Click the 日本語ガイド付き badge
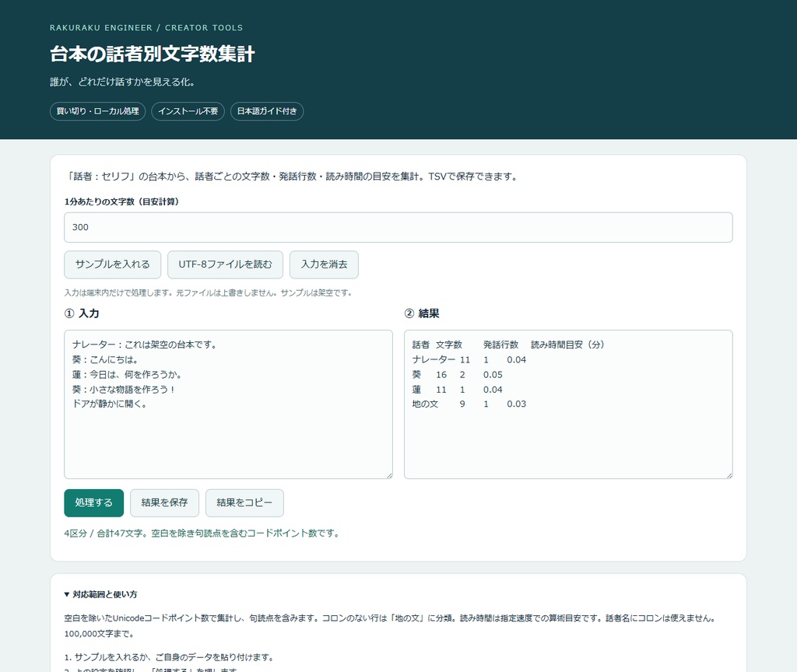The width and height of the screenshot is (797, 672). click(x=267, y=111)
